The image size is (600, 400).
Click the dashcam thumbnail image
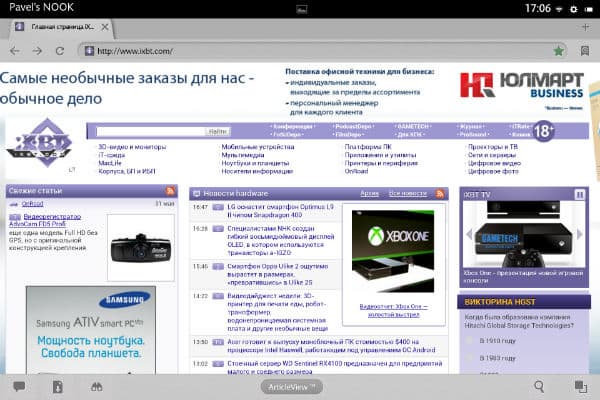pos(141,248)
